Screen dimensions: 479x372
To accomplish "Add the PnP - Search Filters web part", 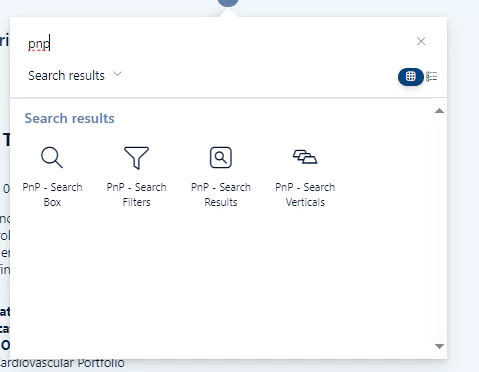I will (x=136, y=177).
